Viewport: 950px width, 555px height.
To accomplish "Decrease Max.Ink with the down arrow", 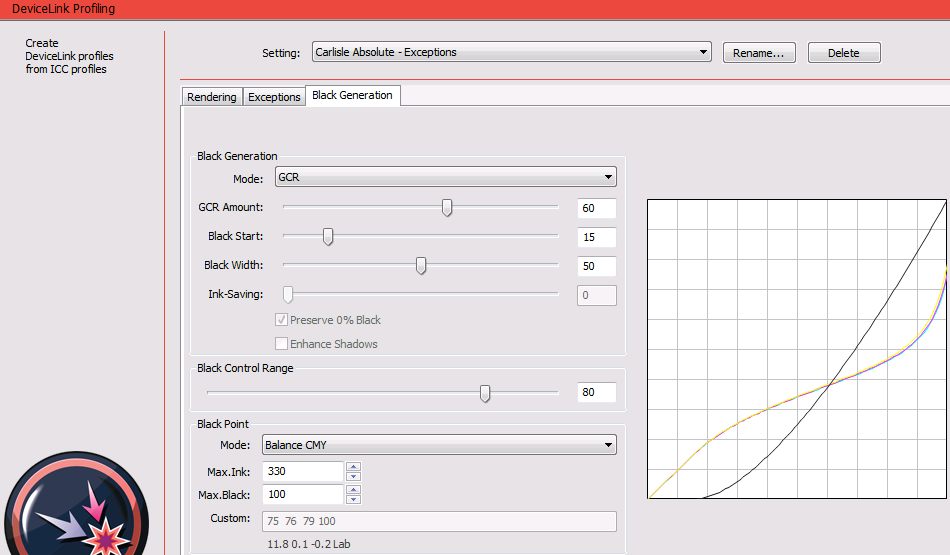I will point(353,476).
